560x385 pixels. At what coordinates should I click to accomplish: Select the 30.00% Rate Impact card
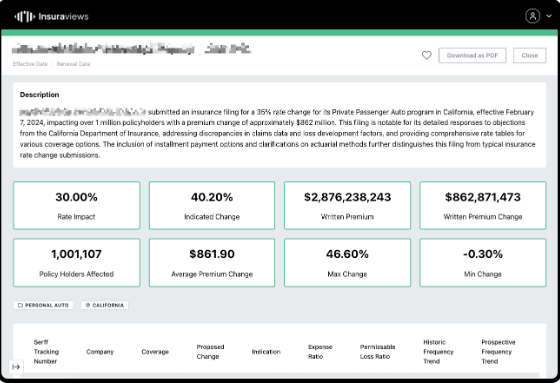76,205
